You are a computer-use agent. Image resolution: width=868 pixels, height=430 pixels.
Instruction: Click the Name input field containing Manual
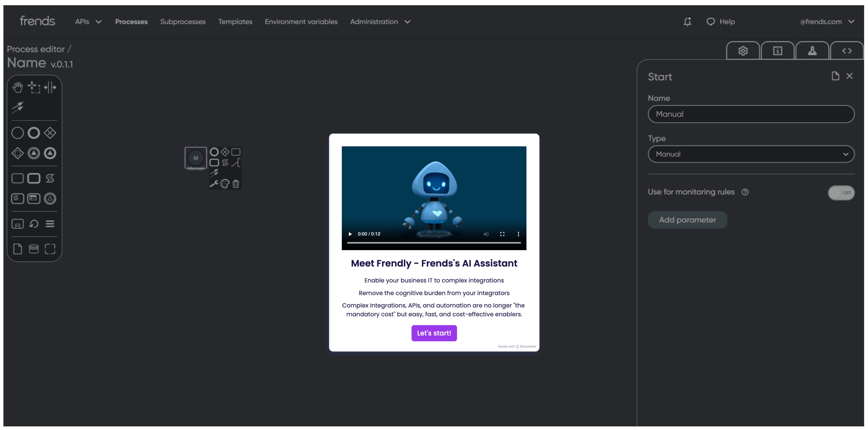point(751,114)
